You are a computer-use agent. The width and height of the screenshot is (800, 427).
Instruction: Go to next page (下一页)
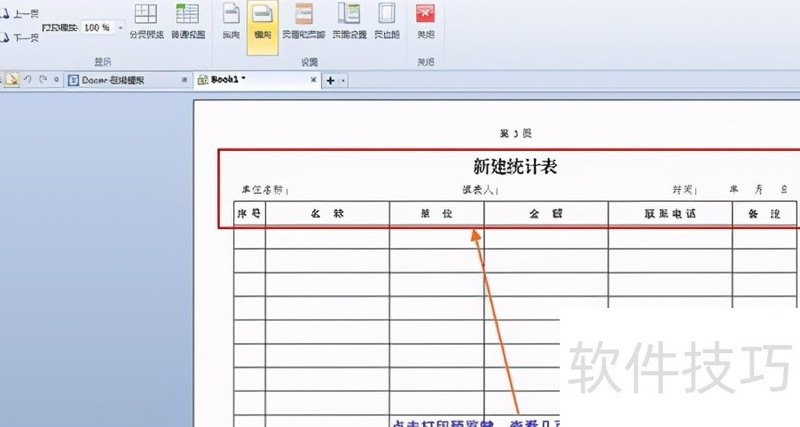click(x=19, y=38)
